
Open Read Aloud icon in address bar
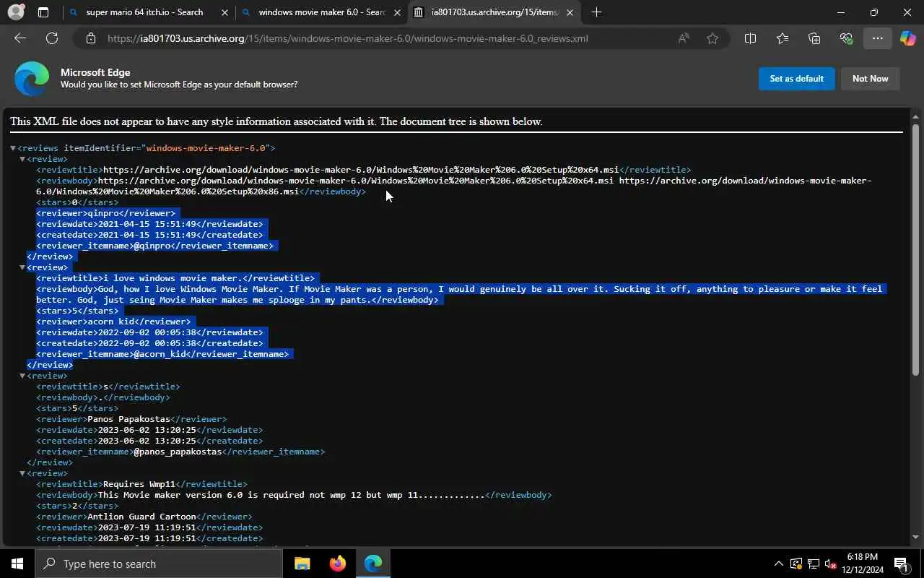tap(684, 38)
